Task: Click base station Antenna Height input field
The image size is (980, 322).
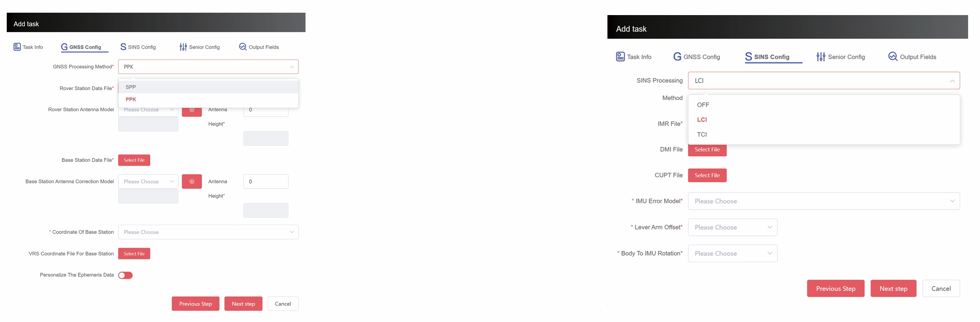Action: pos(265,181)
